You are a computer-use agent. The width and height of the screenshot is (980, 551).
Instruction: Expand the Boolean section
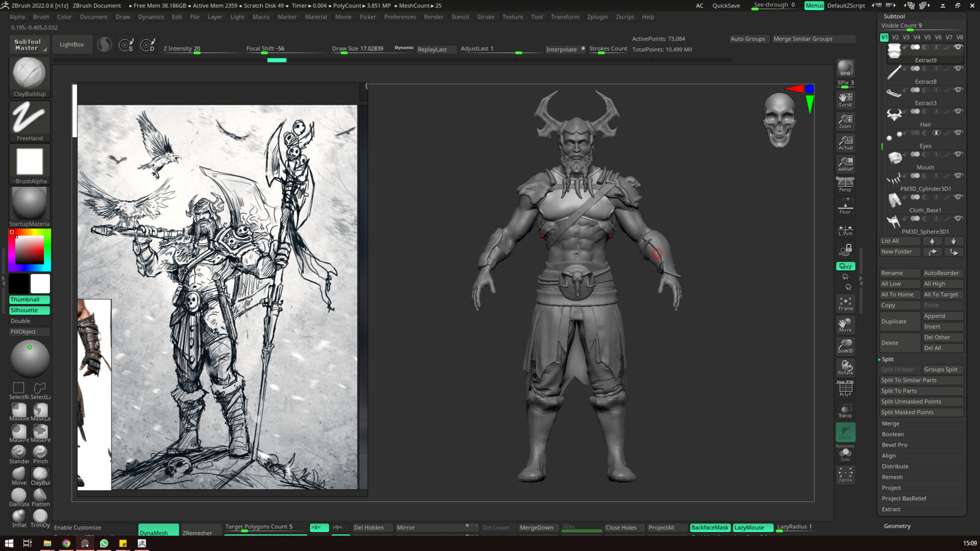[x=892, y=434]
